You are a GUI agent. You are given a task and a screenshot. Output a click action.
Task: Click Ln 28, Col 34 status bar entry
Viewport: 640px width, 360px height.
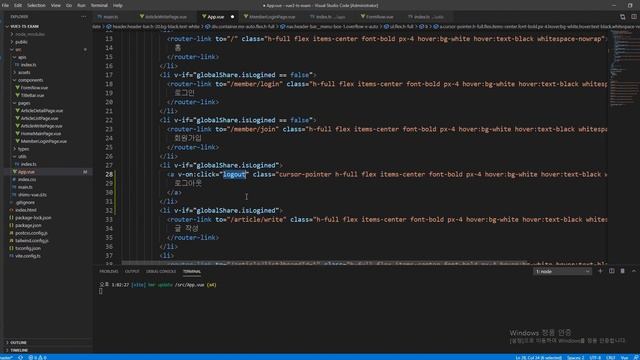[x=538, y=358]
